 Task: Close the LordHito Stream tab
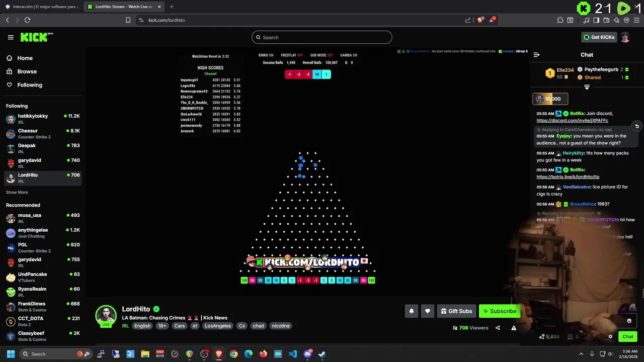(159, 7)
